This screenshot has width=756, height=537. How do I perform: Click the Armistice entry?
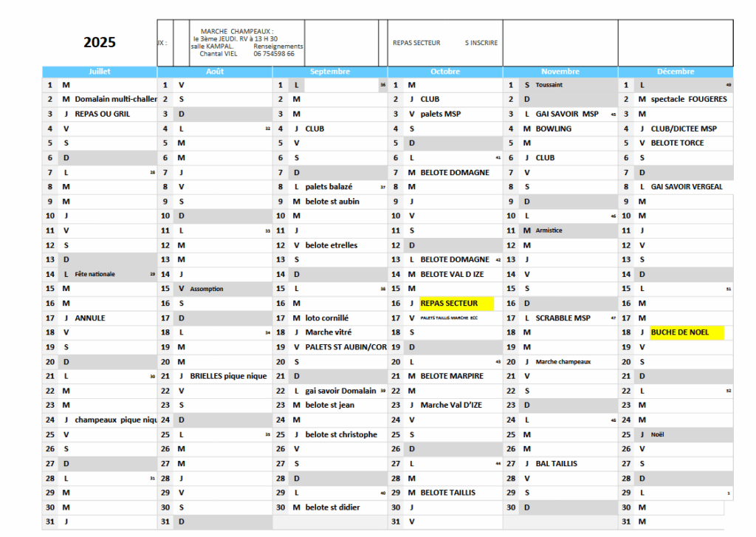click(x=549, y=230)
